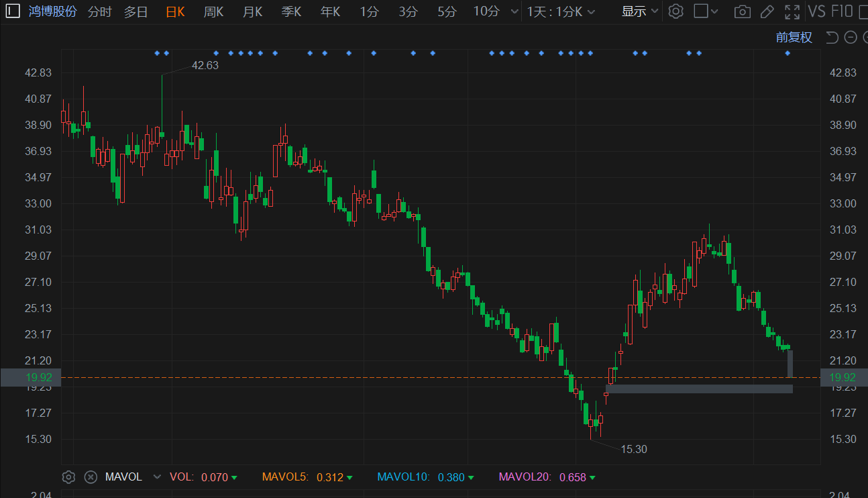This screenshot has width=868, height=498.
Task: Open the MAVOL indicator selector dropdown
Action: pyautogui.click(x=157, y=477)
